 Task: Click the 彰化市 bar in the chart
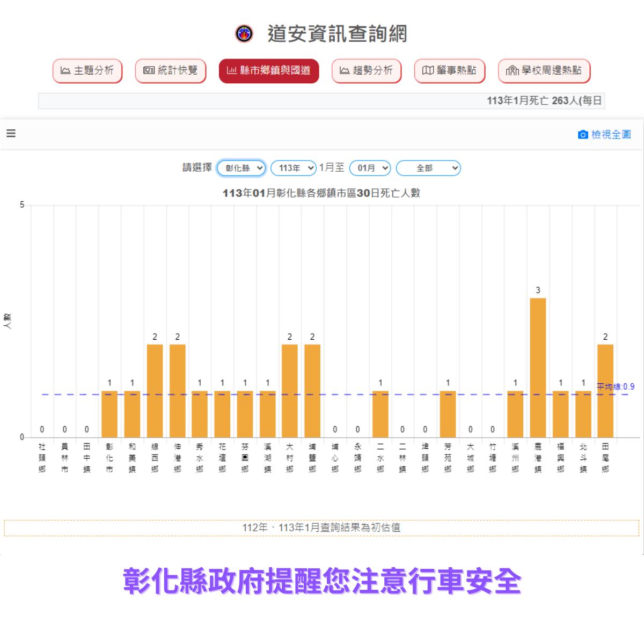(x=109, y=414)
